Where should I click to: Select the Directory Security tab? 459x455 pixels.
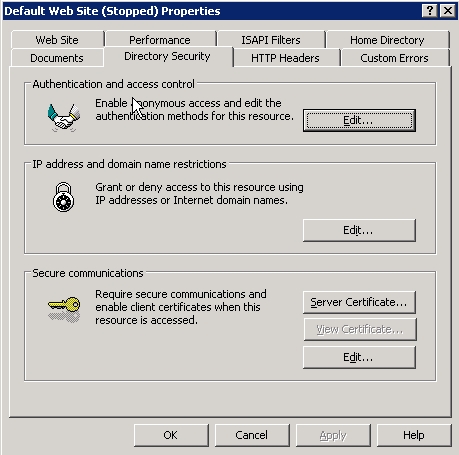coord(168,56)
